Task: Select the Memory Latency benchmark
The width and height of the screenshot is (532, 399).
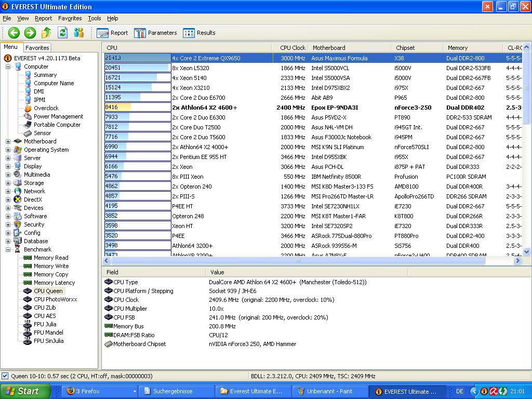Action: point(54,283)
